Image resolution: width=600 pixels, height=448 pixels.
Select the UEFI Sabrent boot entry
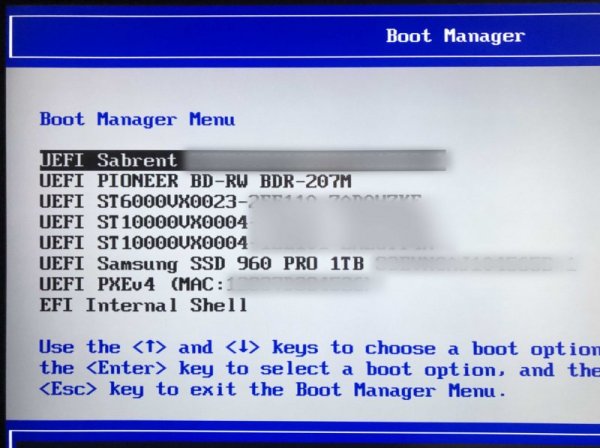(x=243, y=160)
